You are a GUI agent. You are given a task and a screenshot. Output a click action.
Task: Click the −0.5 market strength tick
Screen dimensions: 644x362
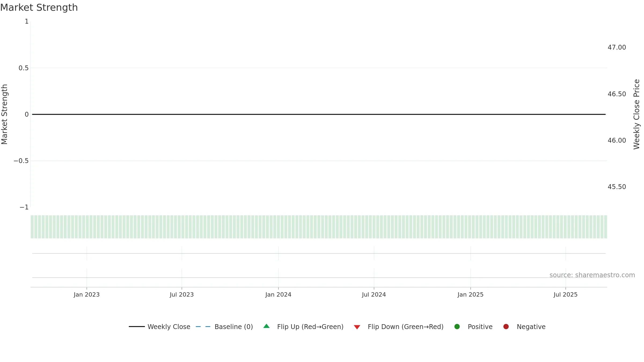click(21, 161)
